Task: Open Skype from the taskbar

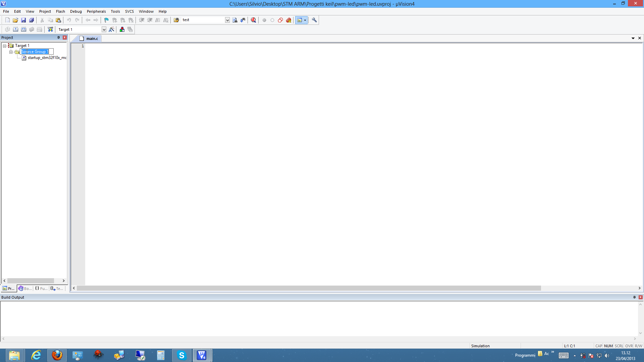Action: (x=181, y=355)
